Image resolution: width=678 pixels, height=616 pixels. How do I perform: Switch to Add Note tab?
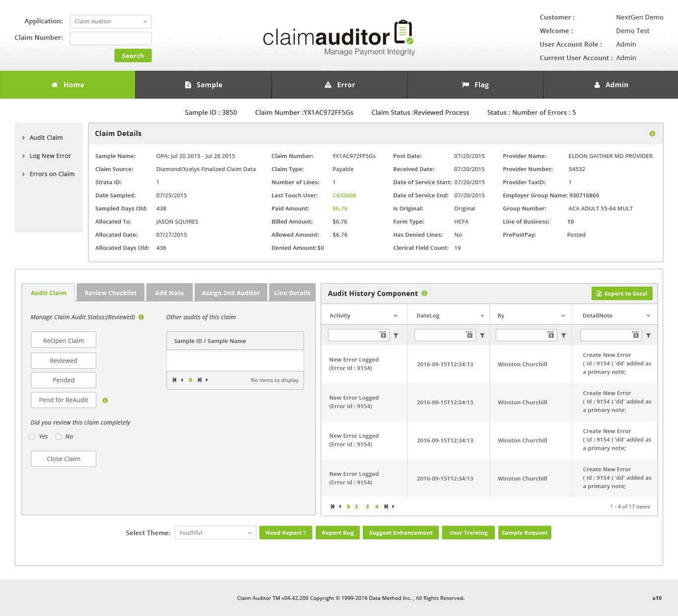[169, 293]
